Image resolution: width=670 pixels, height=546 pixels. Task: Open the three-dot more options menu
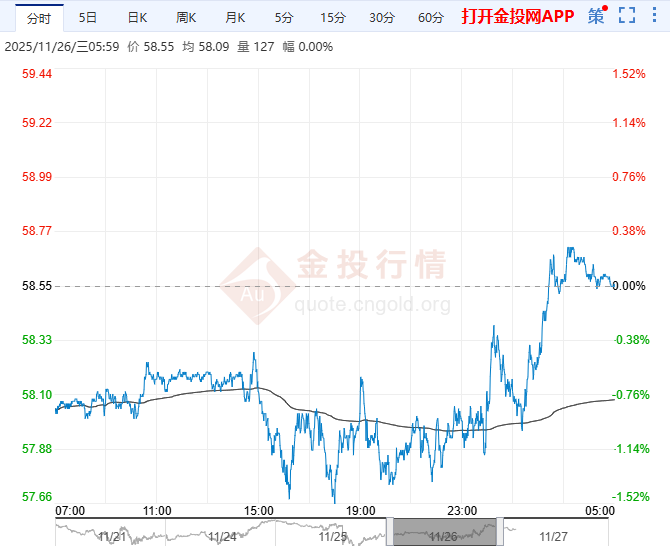pyautogui.click(x=655, y=15)
